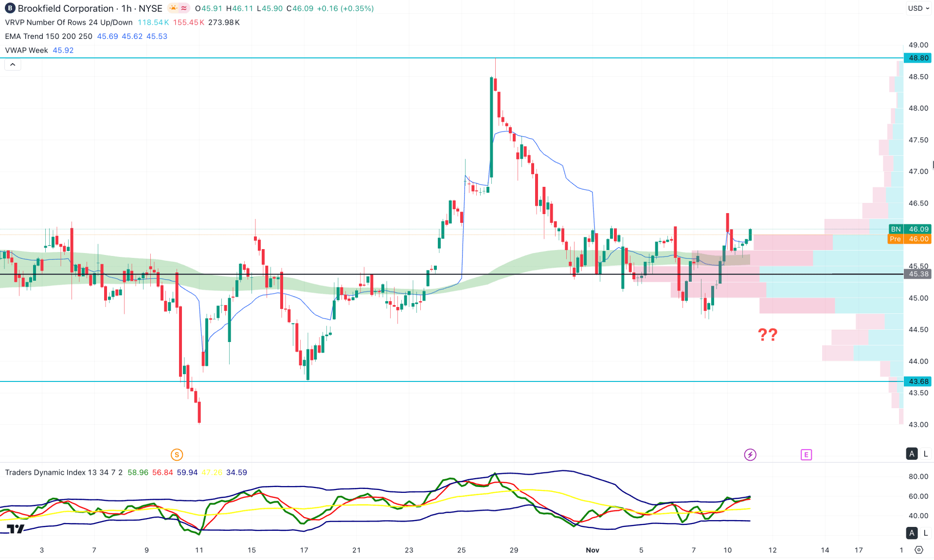
Task: Toggle the "L" scale button on TDI pane
Action: click(x=925, y=533)
